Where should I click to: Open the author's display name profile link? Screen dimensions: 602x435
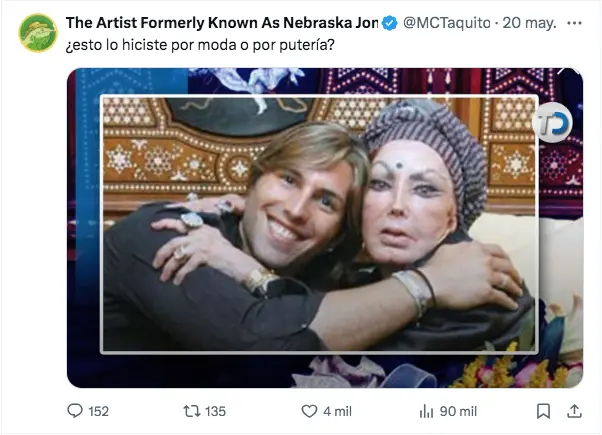pos(222,23)
